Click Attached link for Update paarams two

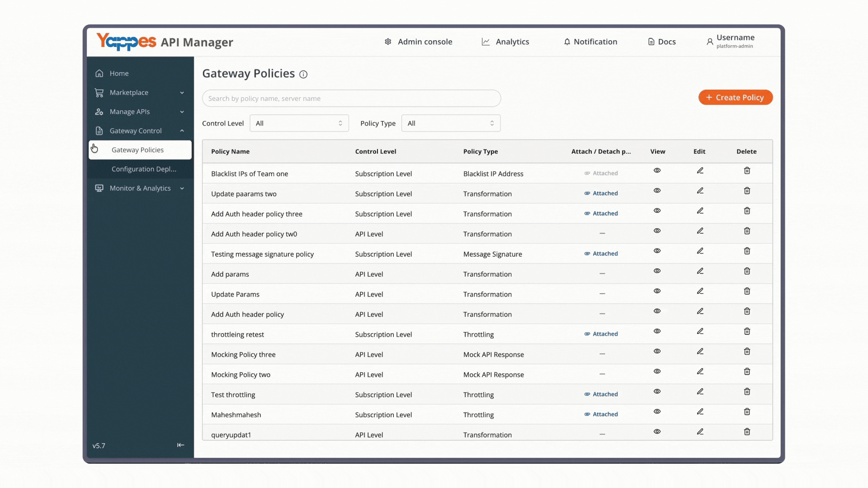coord(601,193)
